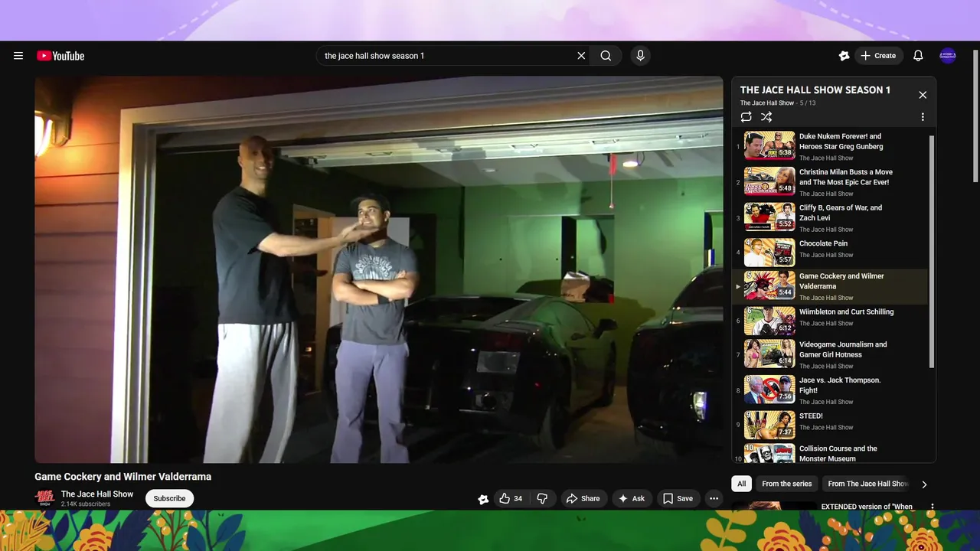
Task: Click the Create button
Action: 879,56
